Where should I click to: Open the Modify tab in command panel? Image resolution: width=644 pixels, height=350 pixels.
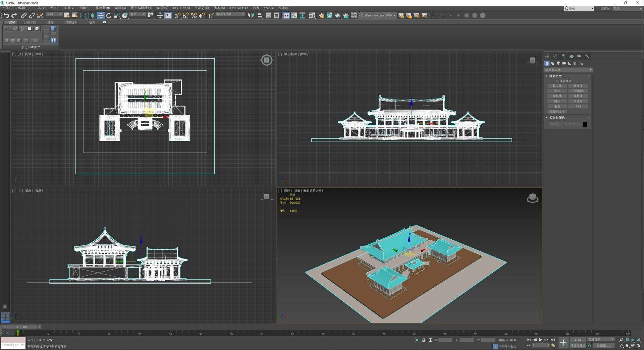coord(555,56)
